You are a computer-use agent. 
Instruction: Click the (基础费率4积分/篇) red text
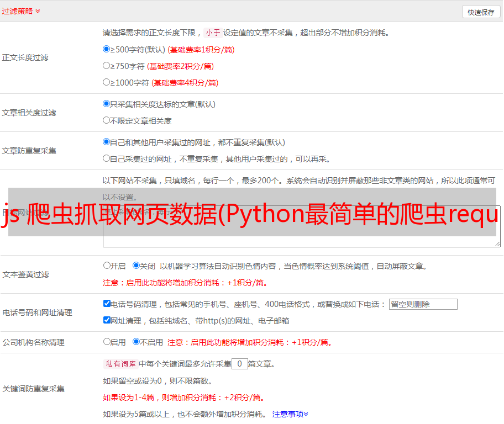[185, 83]
